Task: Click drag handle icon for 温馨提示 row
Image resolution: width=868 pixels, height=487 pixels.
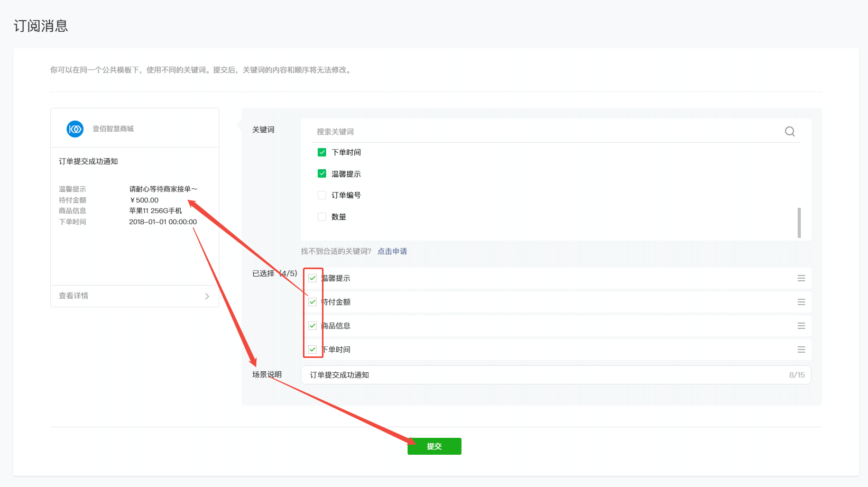Action: [x=801, y=278]
